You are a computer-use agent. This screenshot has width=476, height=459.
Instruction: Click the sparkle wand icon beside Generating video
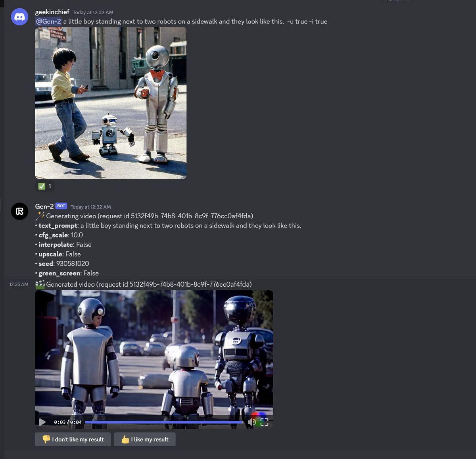tap(40, 215)
